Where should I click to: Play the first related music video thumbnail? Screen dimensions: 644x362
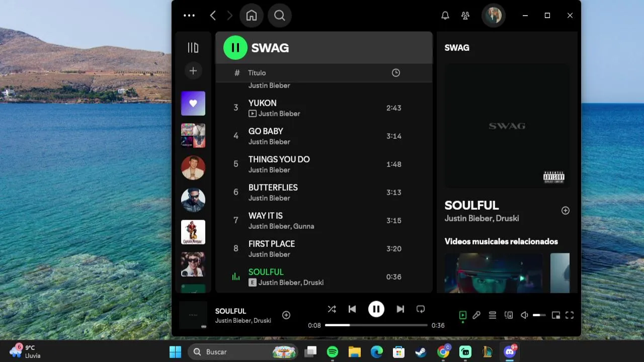tap(494, 273)
